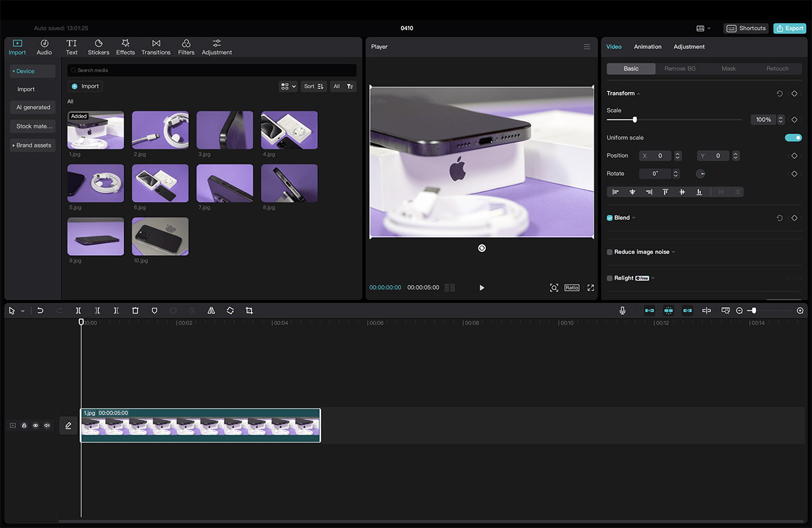Open the player menu hamburger icon
Screen dimensions: 812x528
587,46
